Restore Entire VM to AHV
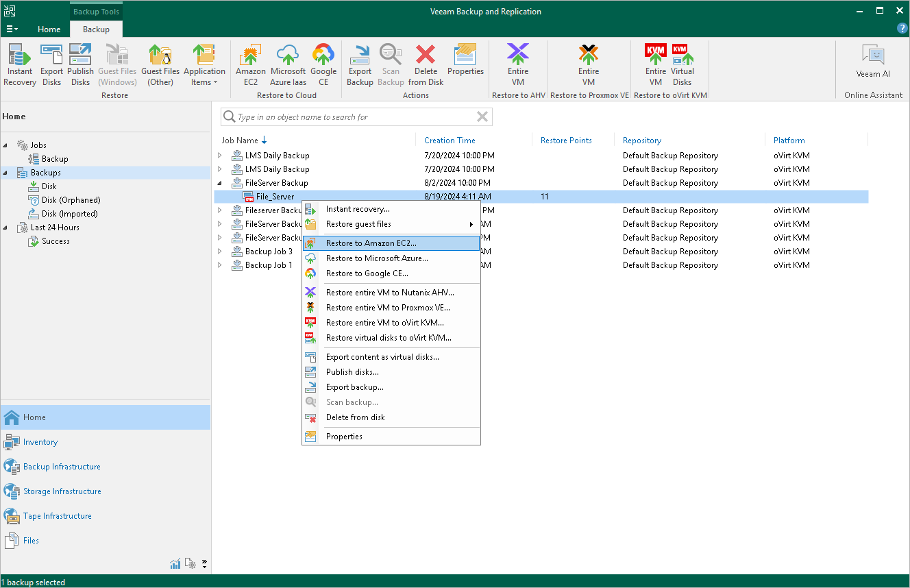Viewport: 910px width, 588px height. 518,65
